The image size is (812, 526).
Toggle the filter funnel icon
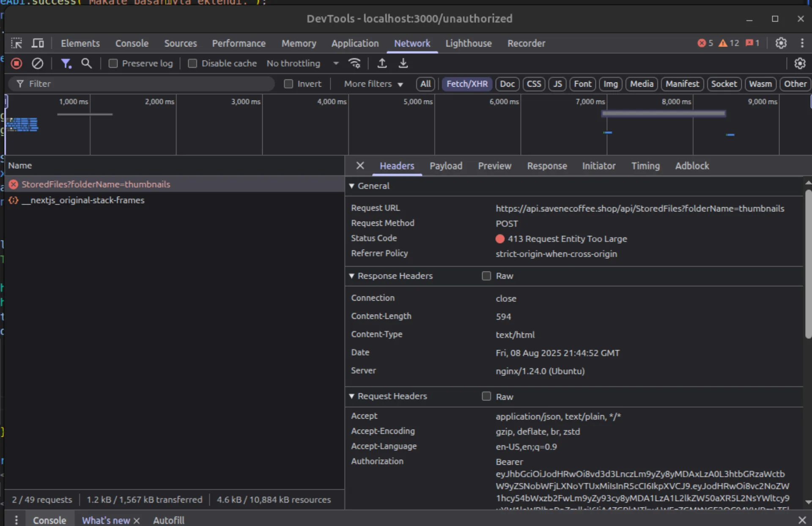[x=66, y=63]
